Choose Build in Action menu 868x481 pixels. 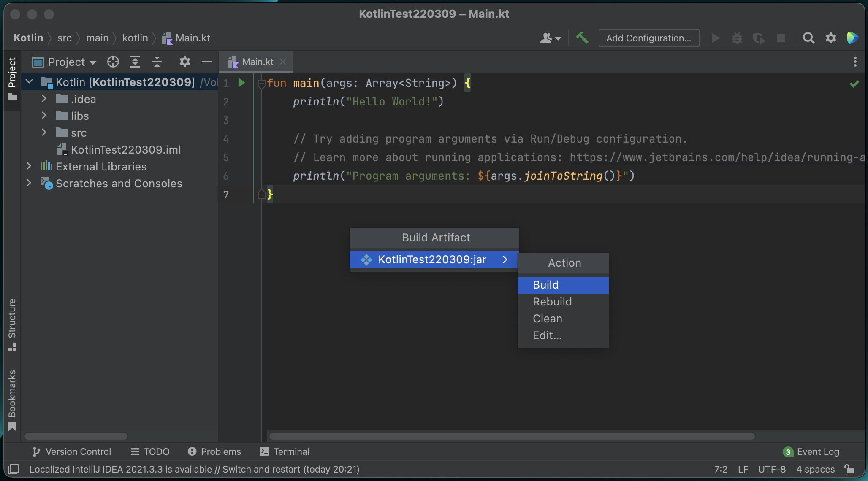point(563,285)
